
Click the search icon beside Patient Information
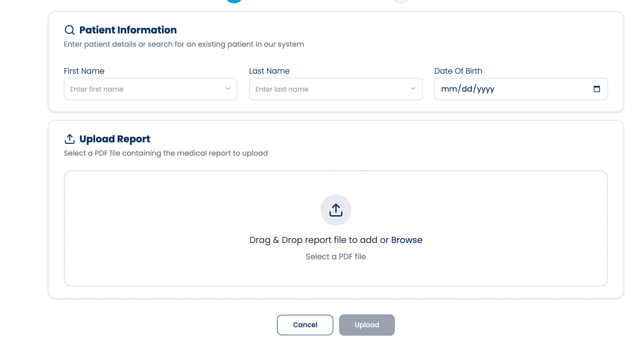pyautogui.click(x=70, y=30)
